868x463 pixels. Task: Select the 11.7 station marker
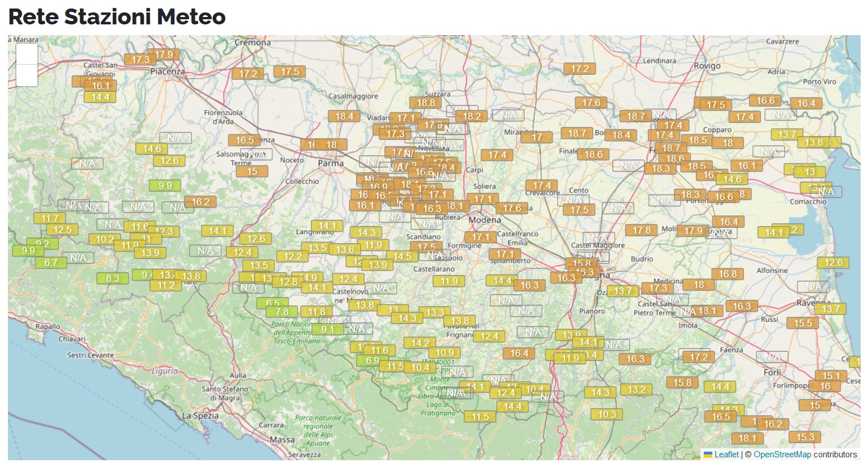50,218
